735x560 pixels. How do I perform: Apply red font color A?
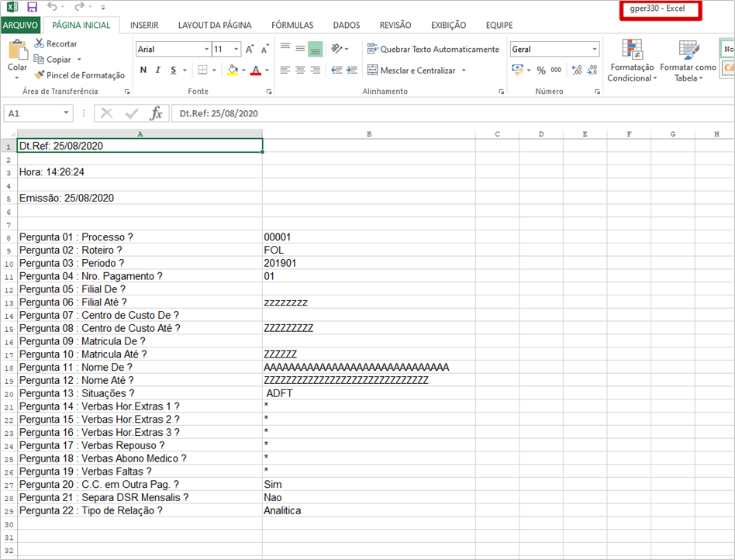click(256, 71)
